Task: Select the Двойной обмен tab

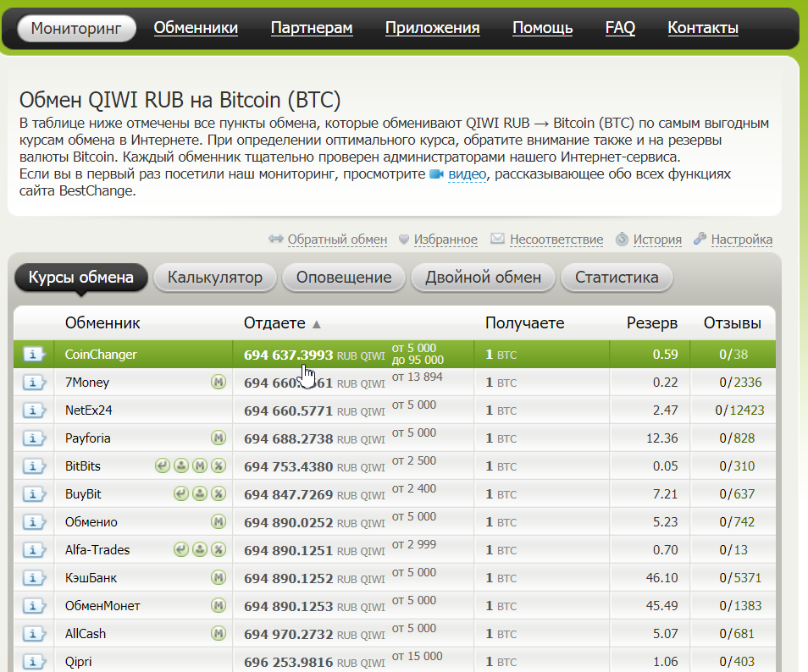Action: click(x=483, y=278)
